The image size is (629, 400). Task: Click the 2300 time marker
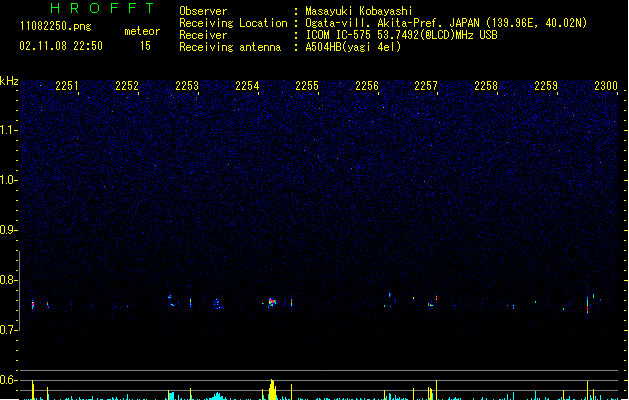[606, 86]
